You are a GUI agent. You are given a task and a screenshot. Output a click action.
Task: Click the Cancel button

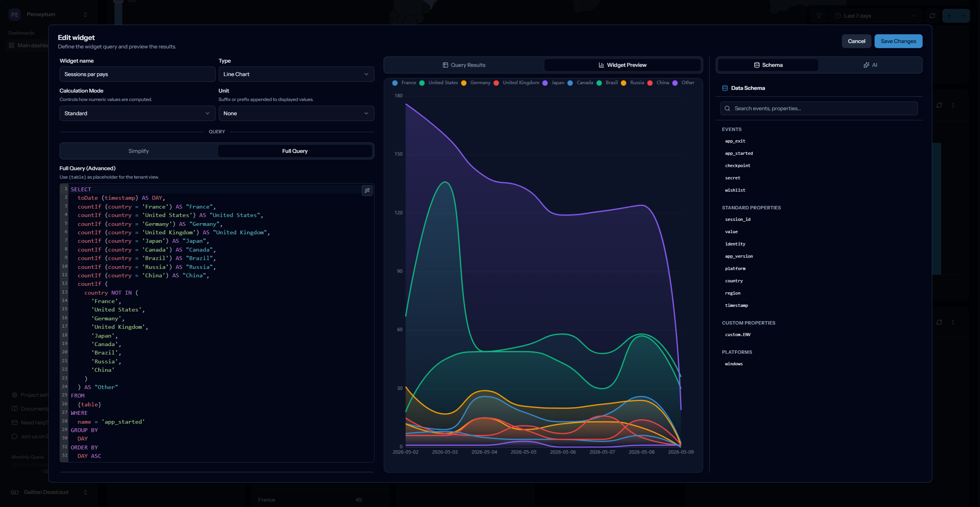click(x=856, y=41)
